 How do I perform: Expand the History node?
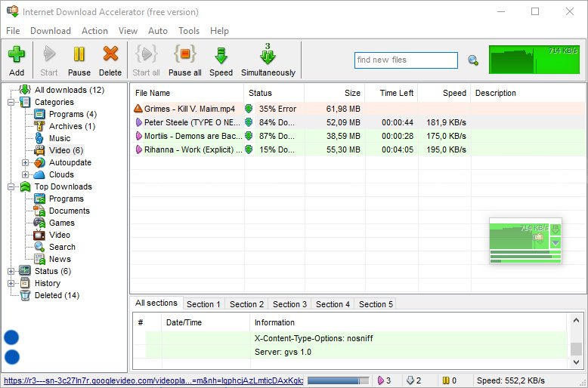[x=11, y=283]
